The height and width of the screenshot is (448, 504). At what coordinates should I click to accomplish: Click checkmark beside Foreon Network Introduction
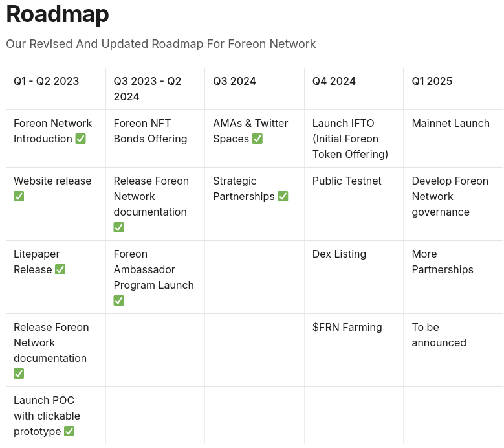80,139
